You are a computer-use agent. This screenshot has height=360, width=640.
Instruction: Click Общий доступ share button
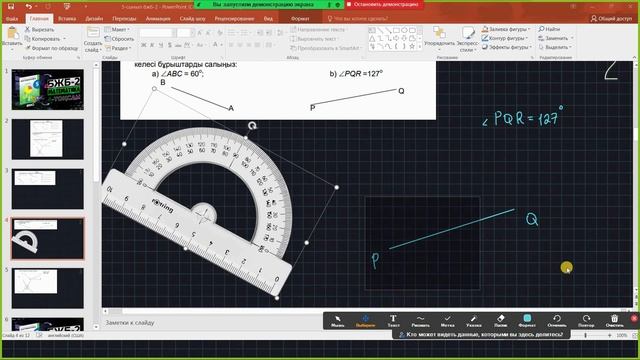click(x=611, y=19)
